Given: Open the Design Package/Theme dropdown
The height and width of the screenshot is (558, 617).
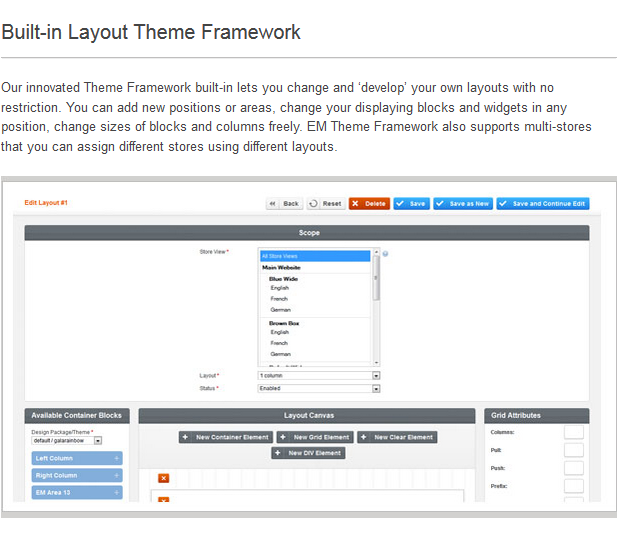Looking at the screenshot, I should click(x=98, y=440).
